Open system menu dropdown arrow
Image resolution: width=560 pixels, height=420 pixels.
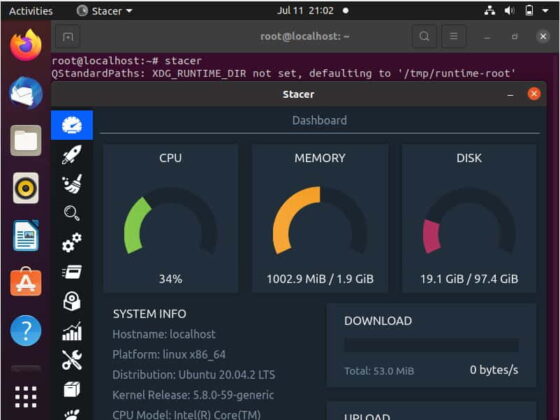click(x=545, y=11)
